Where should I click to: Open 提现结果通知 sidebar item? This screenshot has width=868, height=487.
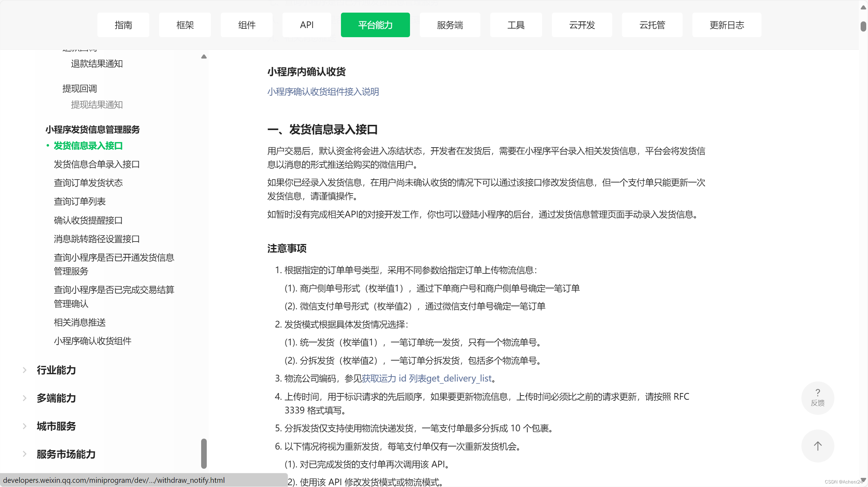97,104
